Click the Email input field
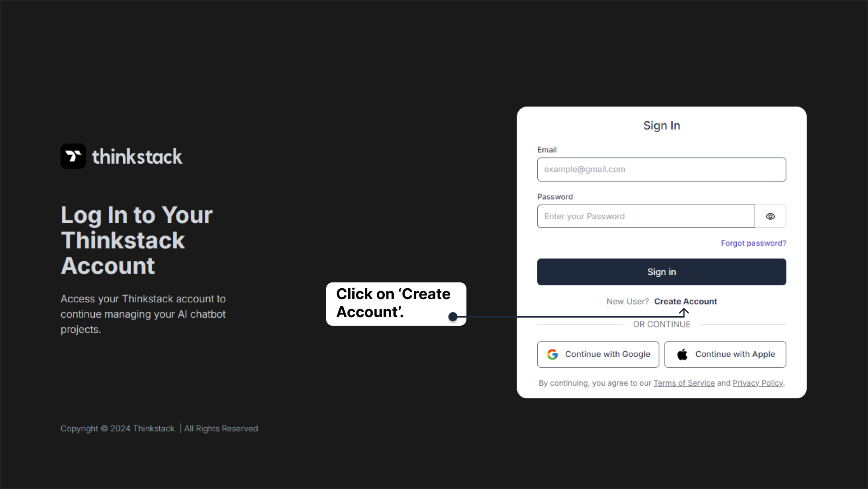The height and width of the screenshot is (489, 868). [x=661, y=169]
